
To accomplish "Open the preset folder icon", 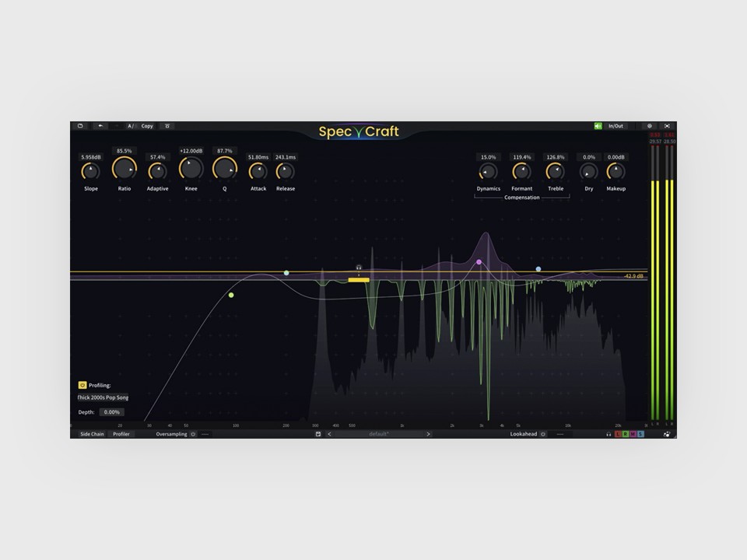I will click(80, 126).
